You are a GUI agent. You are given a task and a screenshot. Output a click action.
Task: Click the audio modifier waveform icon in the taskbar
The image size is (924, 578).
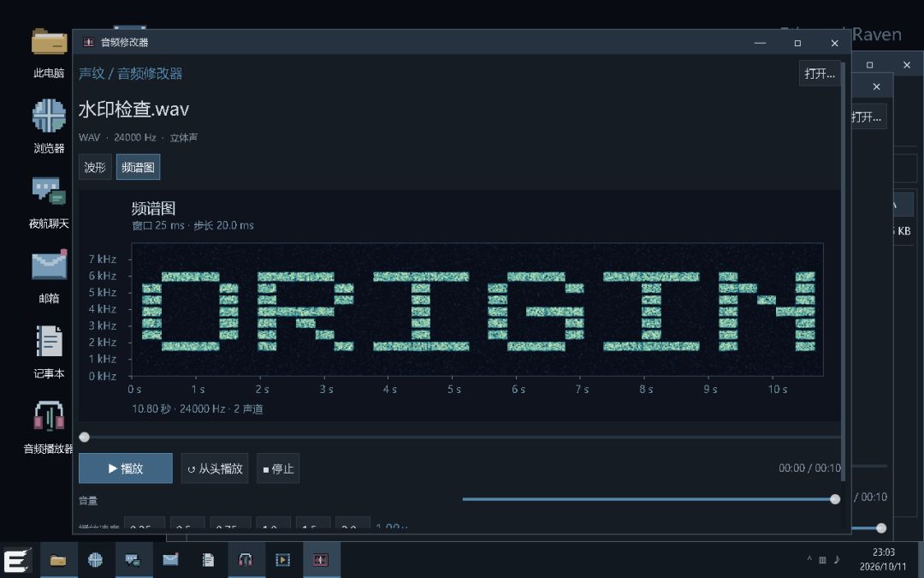pyautogui.click(x=321, y=560)
